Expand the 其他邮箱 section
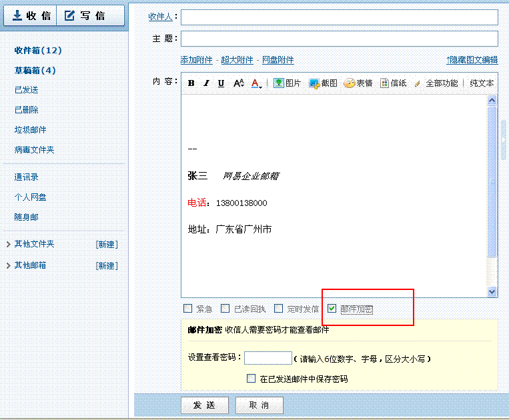 [9, 265]
